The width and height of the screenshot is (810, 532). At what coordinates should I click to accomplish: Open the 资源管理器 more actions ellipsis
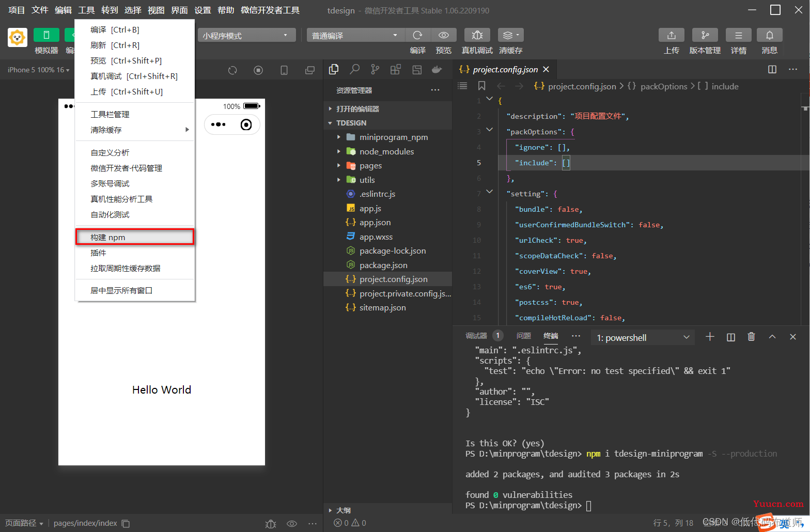click(435, 90)
